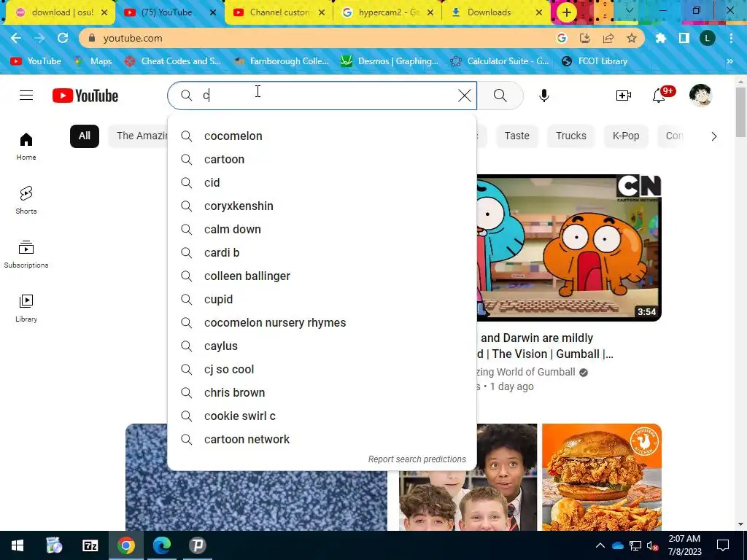Screen dimensions: 747x560
Task: Choose the cocomelon suggestion
Action: coord(322,136)
